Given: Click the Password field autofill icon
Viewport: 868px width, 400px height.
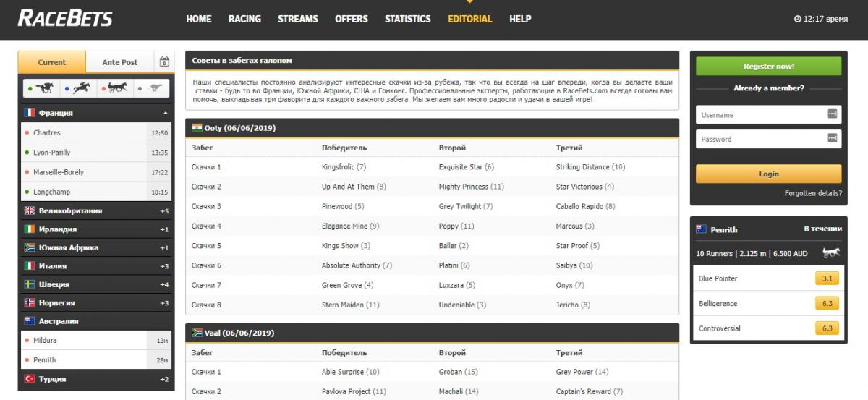Looking at the screenshot, I should (x=832, y=139).
